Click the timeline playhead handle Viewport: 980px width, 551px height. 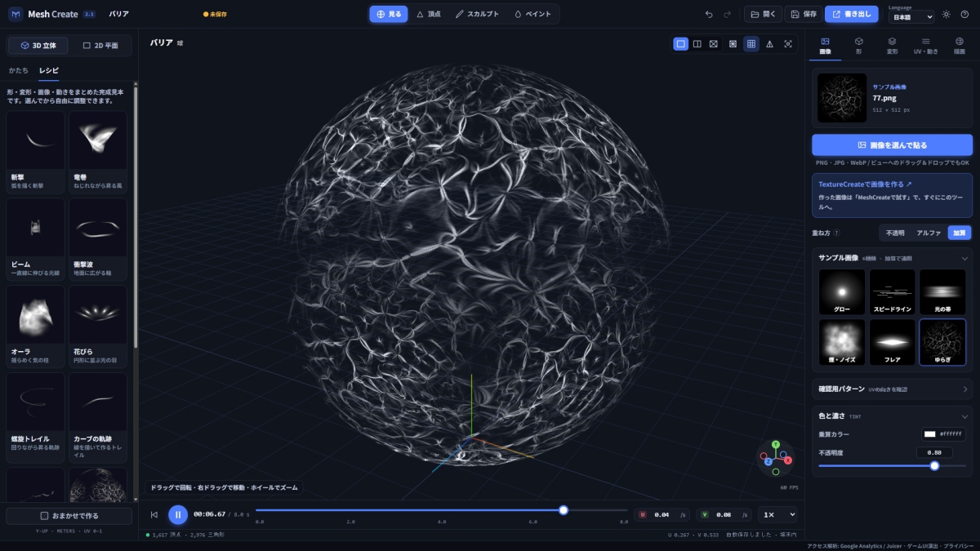click(x=563, y=510)
